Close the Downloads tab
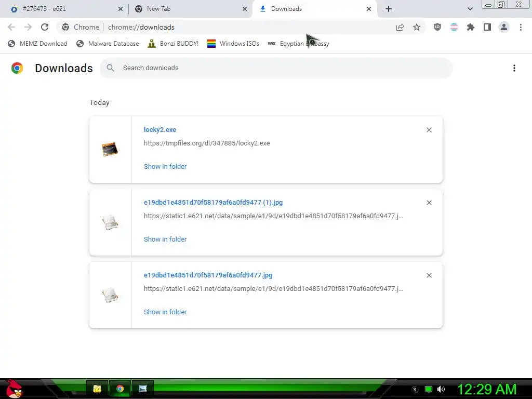This screenshot has height=399, width=532. (x=369, y=9)
